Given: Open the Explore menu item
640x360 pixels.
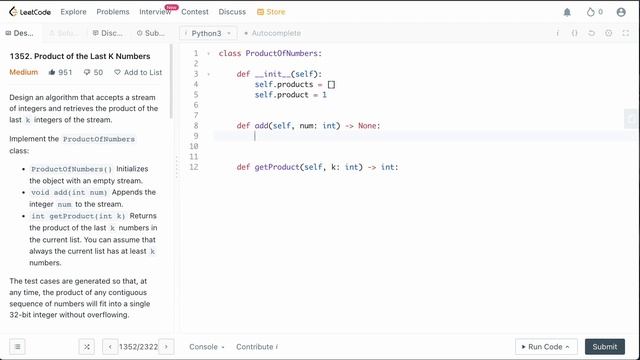Looking at the screenshot, I should pos(73,12).
